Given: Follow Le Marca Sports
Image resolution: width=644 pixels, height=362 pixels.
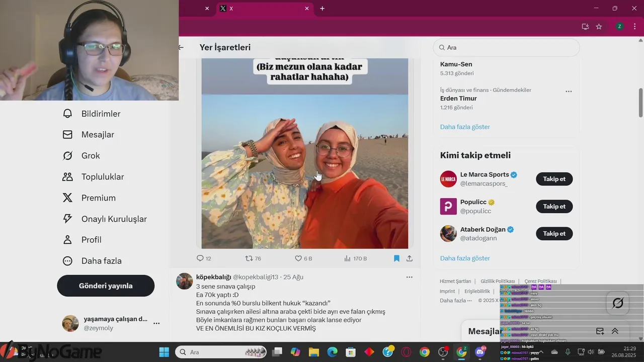Looking at the screenshot, I should pos(554,179).
